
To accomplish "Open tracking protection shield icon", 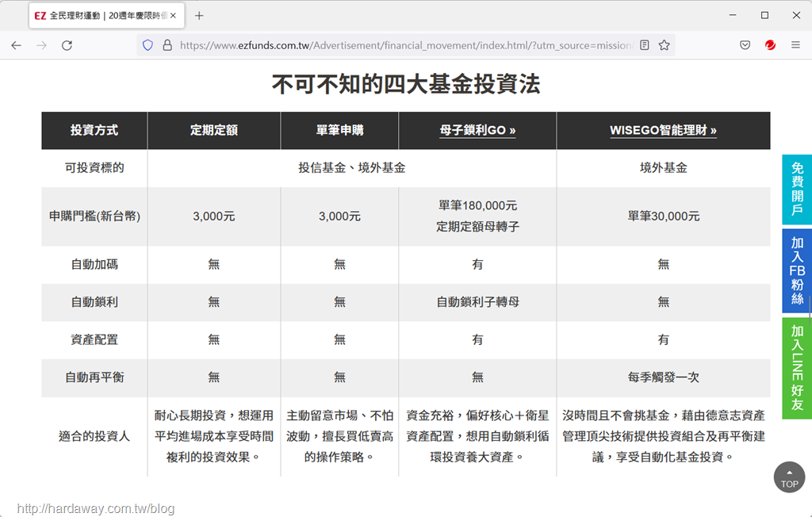I will (x=147, y=45).
